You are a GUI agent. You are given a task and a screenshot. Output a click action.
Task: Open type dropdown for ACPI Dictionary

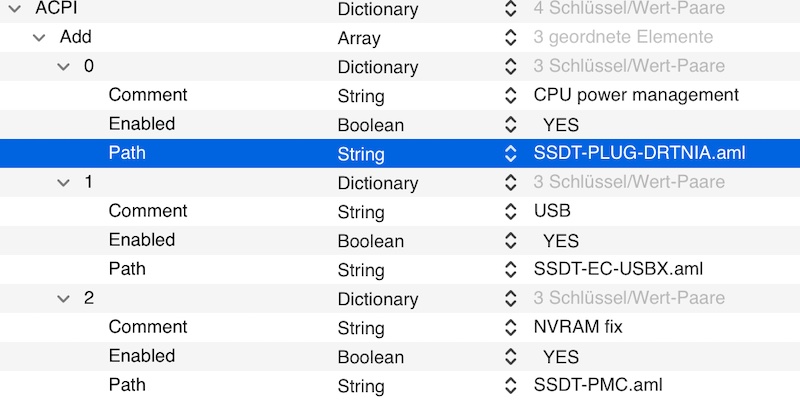[x=512, y=9]
